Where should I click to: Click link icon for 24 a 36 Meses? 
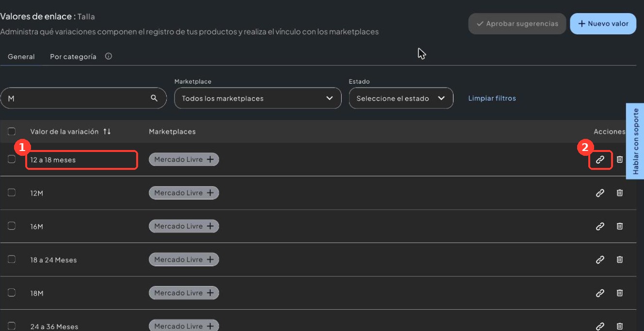pos(600,326)
